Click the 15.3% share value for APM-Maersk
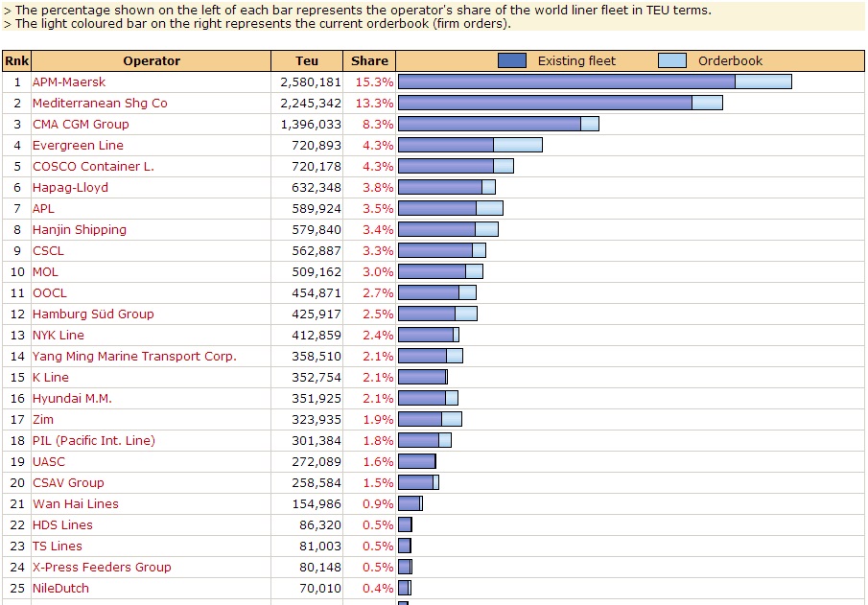This screenshot has height=605, width=868. [377, 81]
